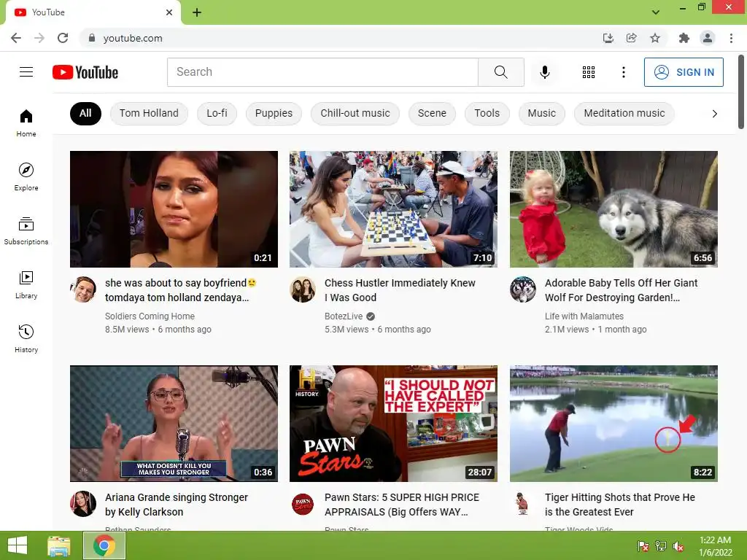Open 'Chess Hustler Immediately Knew' title
Screen dimensions: 747x560
[400, 290]
